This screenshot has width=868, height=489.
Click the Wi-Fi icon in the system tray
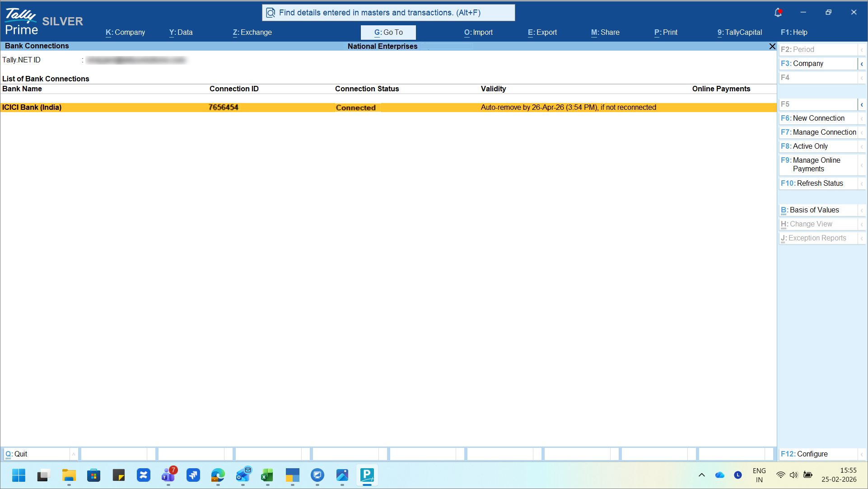[780, 475]
